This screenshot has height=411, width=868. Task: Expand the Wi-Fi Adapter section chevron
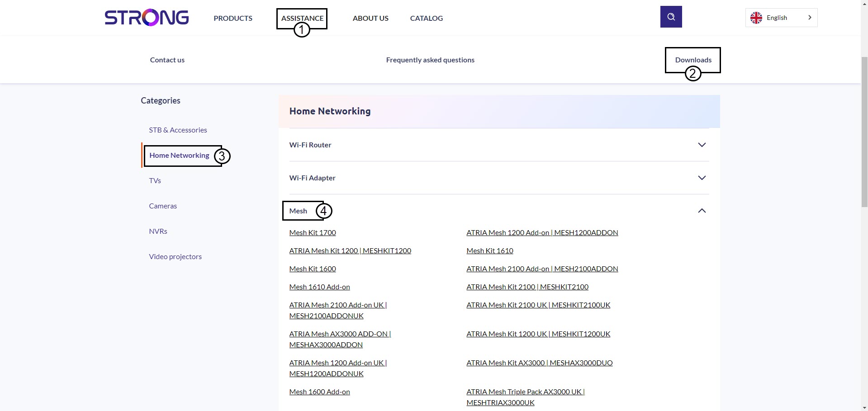[702, 178]
